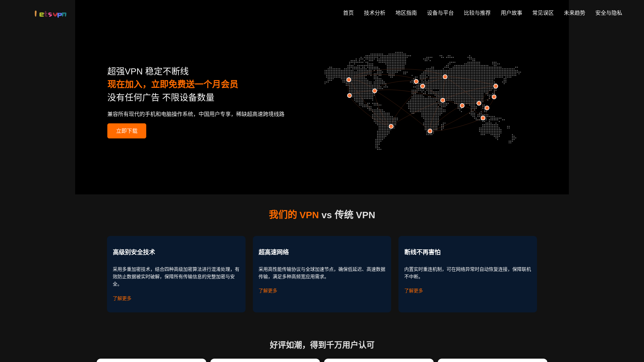The width and height of the screenshot is (644, 362).
Task: Click 了解更多 under 高级别安全技术
Action: 122,298
